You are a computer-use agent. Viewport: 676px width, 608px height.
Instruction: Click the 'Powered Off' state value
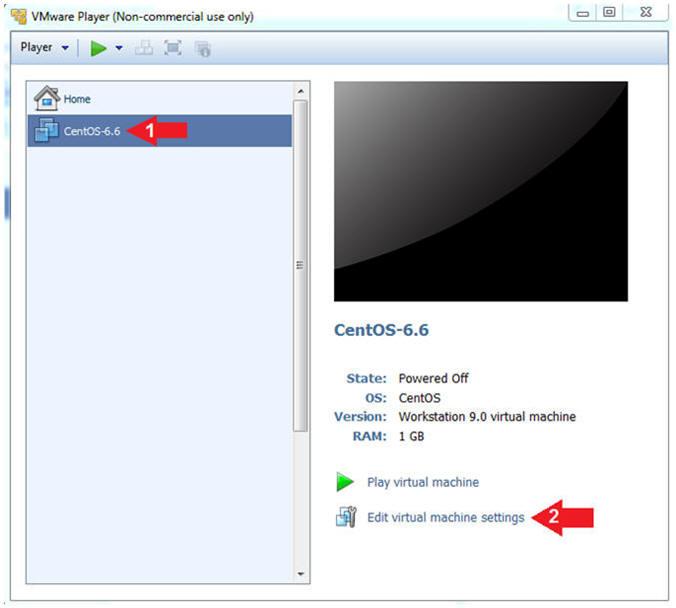(433, 378)
